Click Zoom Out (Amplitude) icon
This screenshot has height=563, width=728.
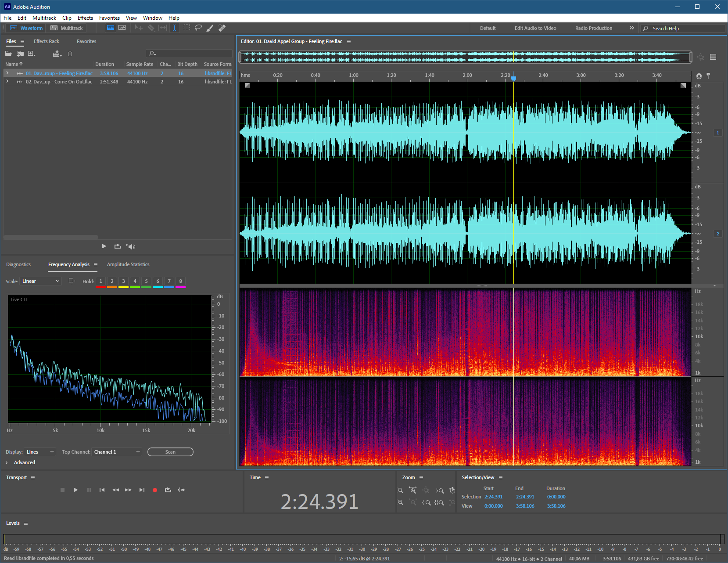click(x=401, y=502)
